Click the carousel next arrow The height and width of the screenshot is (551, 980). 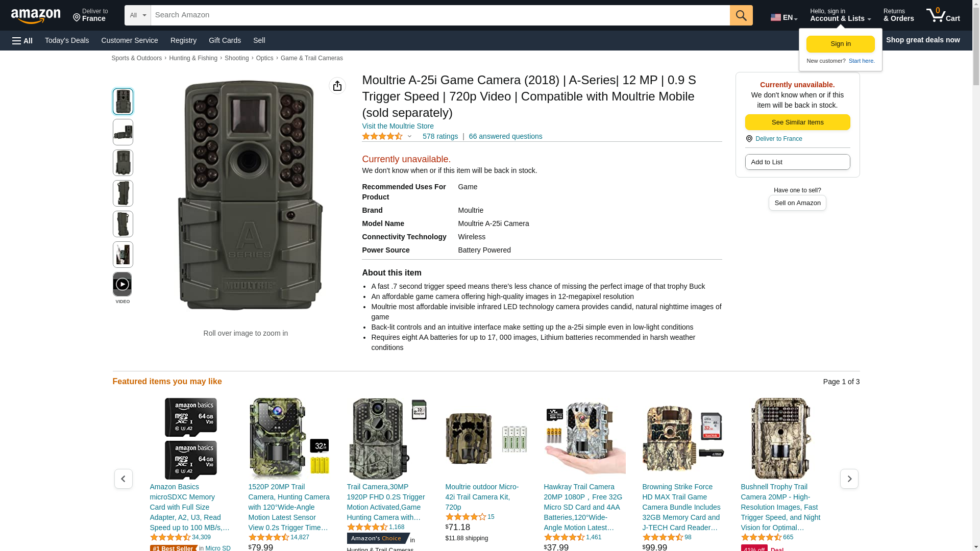849,479
